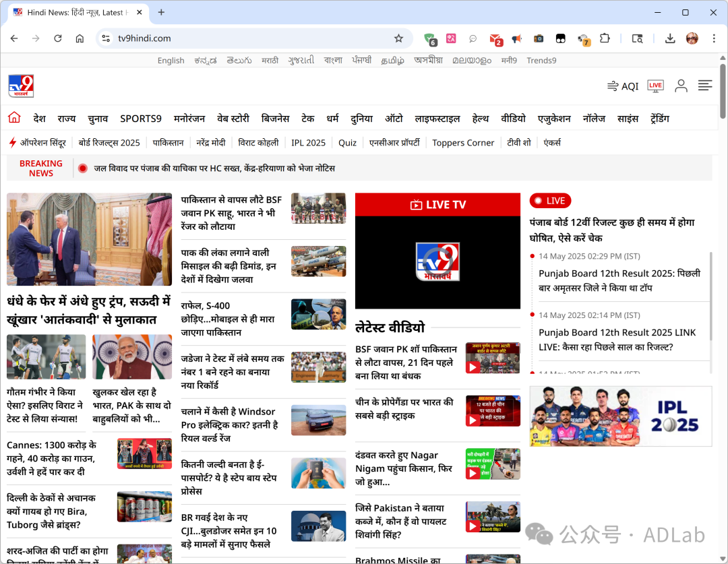Open the विराट कोहली trending topic
728x564 pixels.
[x=258, y=142]
